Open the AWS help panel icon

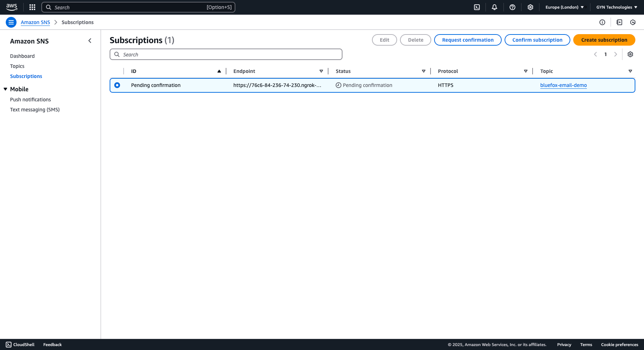[512, 7]
